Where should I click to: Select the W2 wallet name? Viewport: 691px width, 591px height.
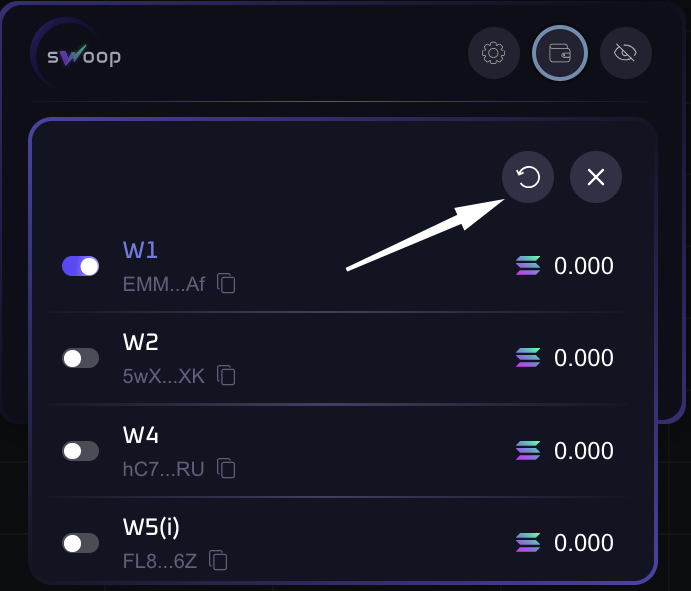(x=140, y=342)
